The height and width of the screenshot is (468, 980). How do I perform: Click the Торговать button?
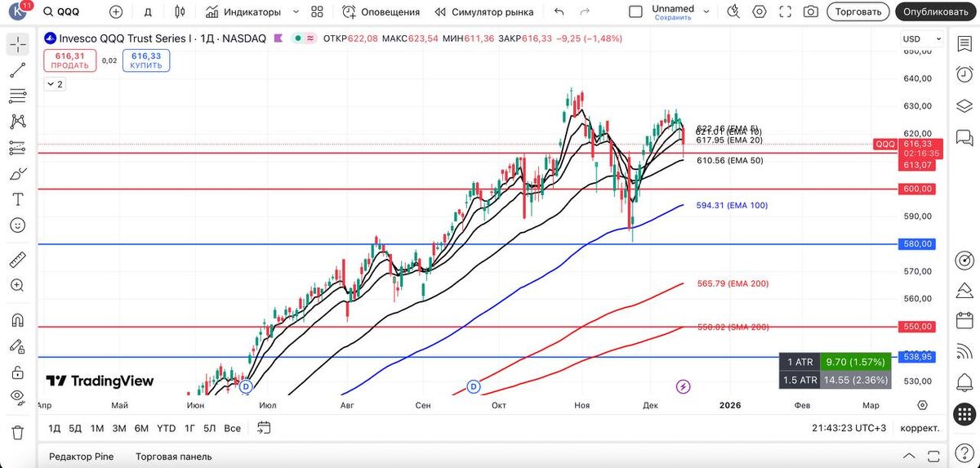(858, 12)
